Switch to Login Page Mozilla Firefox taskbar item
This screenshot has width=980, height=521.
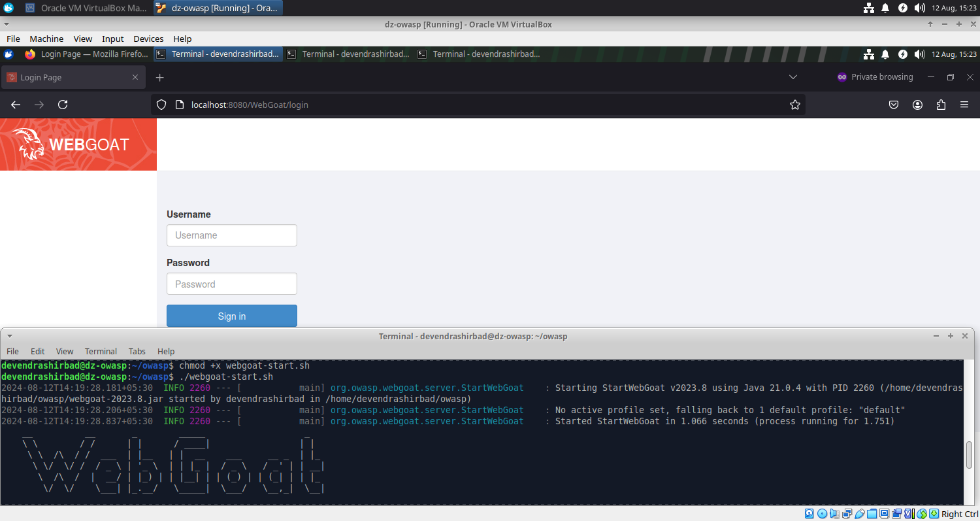(86, 54)
